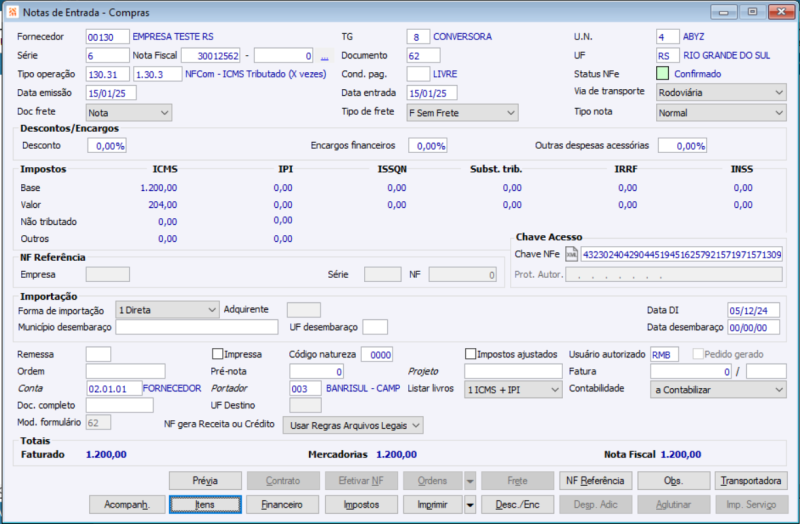Open the Transportadora button
The image size is (800, 524).
point(752,481)
